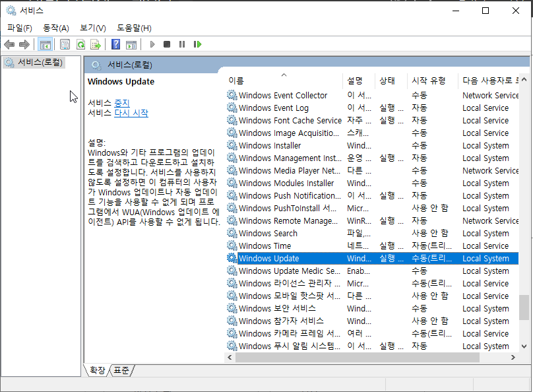Click the vertical scrollbar thumb
The height and width of the screenshot is (392, 533).
pyautogui.click(x=524, y=308)
